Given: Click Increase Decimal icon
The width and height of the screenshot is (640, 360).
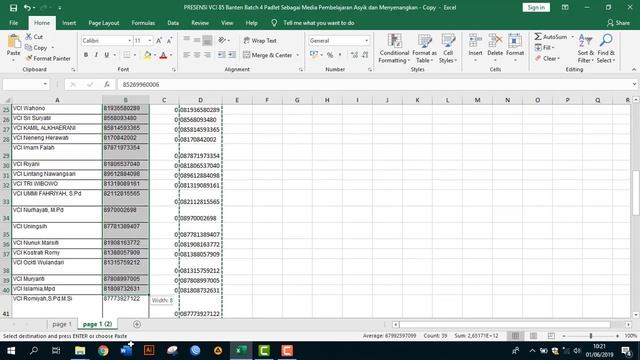Looking at the screenshot, I should click(354, 55).
